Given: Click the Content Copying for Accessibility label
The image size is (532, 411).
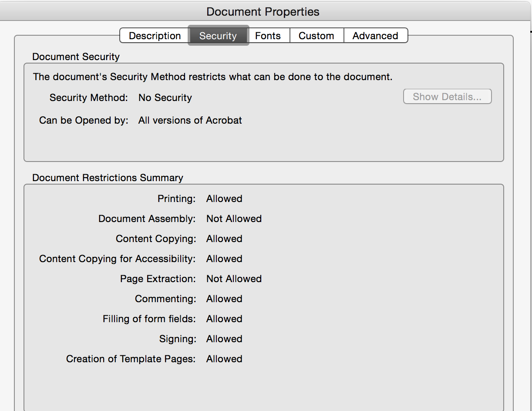Looking at the screenshot, I should [117, 259].
